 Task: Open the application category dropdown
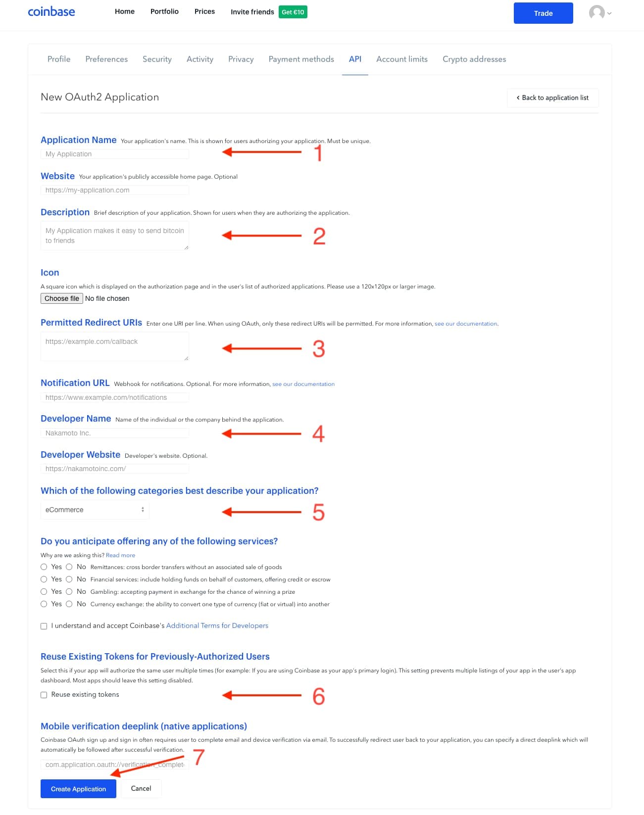pyautogui.click(x=95, y=509)
